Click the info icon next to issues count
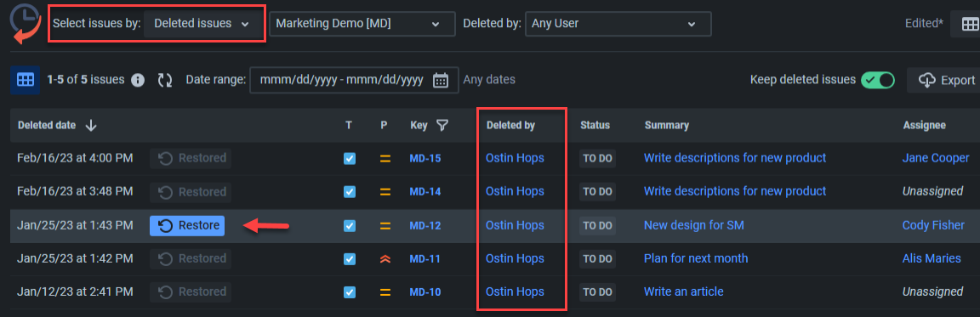Screen dimensions: 980x317 click(138, 81)
